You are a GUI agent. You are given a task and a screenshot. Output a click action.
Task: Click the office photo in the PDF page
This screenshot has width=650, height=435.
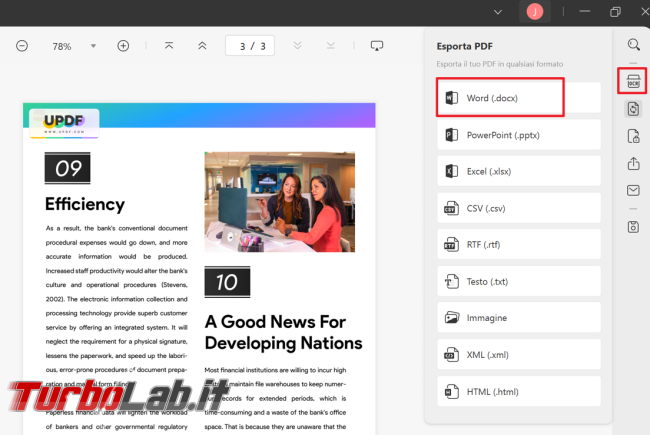[x=279, y=202]
